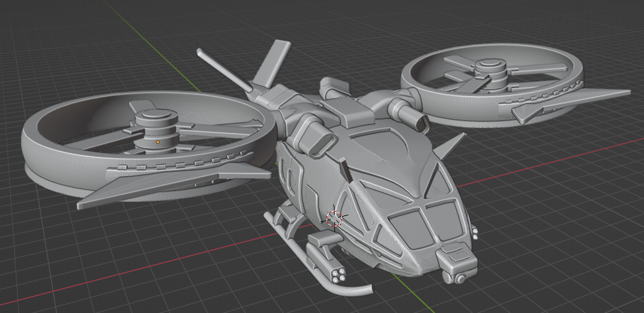Click the right ducted rotor's central hub
Viewport: 644px width, 313px height.
(490, 74)
